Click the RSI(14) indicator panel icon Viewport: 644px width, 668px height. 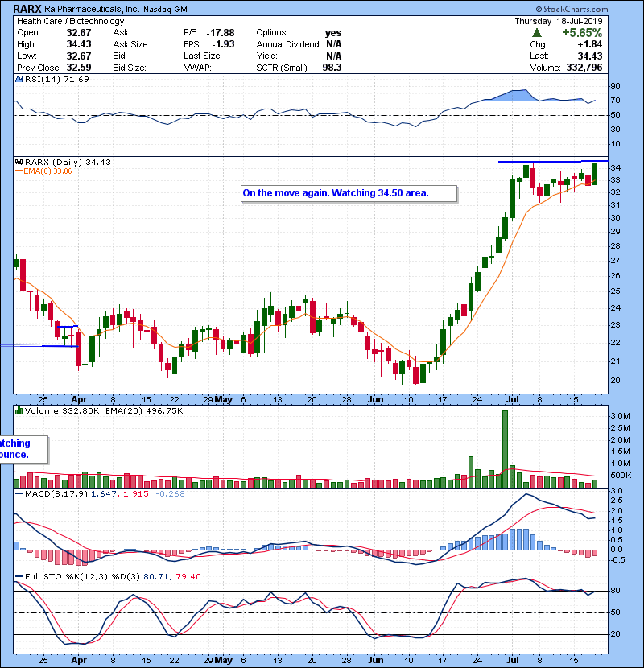tap(19, 79)
